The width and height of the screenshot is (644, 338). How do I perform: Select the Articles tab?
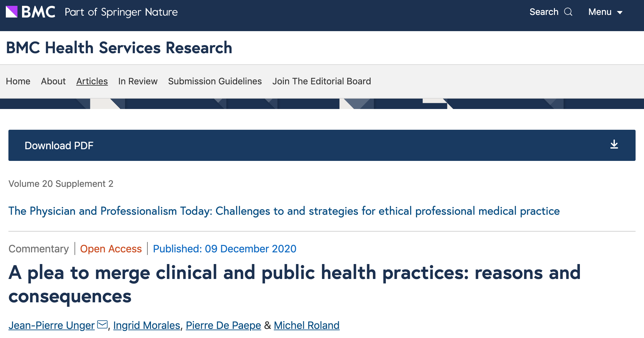(92, 81)
